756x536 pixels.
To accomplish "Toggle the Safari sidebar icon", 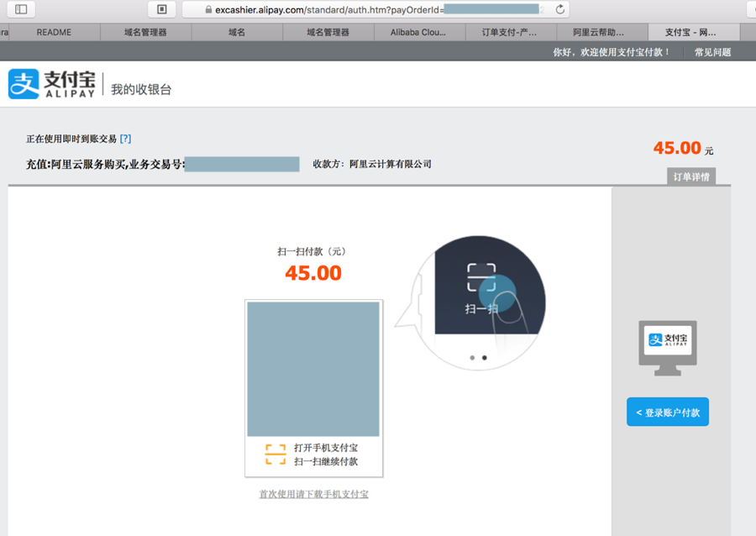I will [x=21, y=9].
